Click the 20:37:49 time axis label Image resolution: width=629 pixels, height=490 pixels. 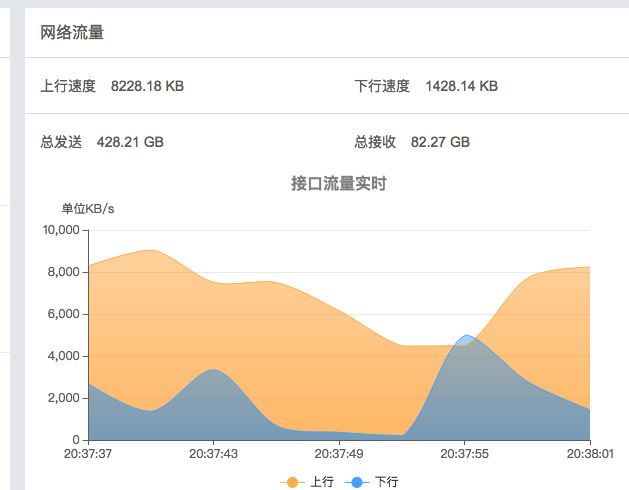pos(339,454)
